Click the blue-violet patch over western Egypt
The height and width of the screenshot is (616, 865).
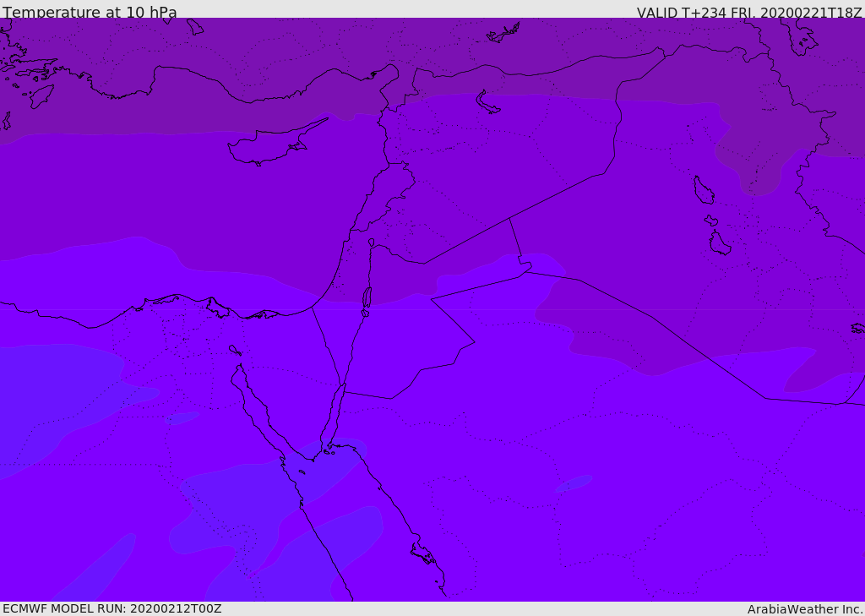(51, 397)
